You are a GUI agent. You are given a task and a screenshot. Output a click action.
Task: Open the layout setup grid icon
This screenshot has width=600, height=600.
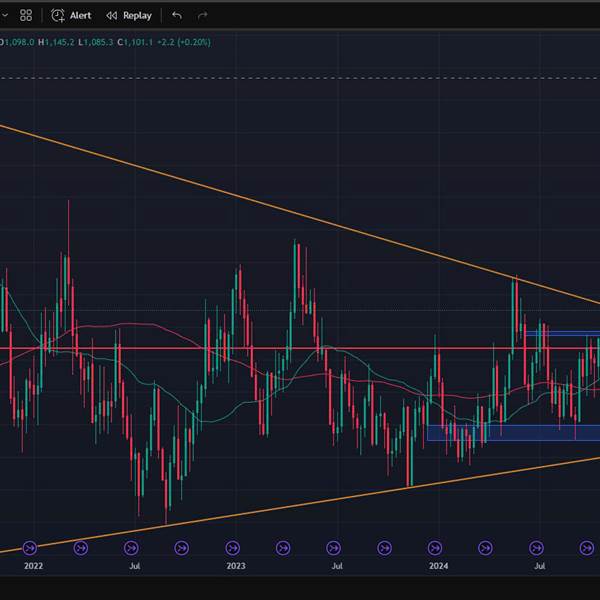26,15
